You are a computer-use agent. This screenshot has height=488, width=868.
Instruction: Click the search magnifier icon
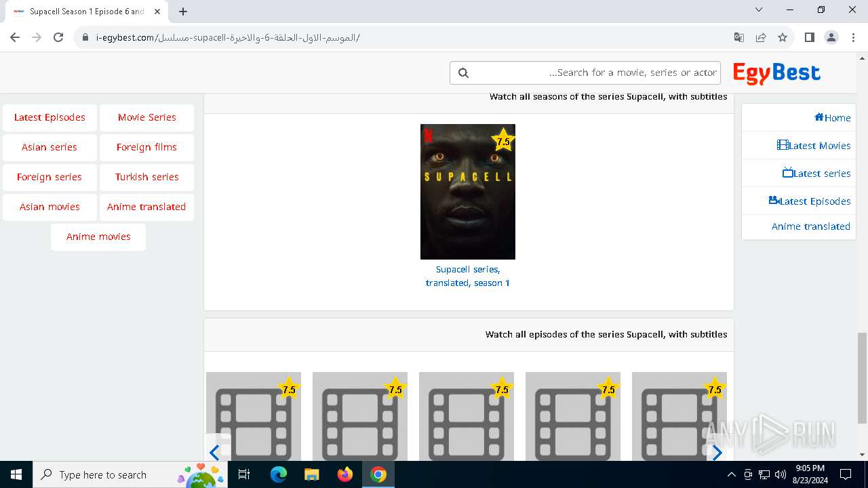point(463,73)
